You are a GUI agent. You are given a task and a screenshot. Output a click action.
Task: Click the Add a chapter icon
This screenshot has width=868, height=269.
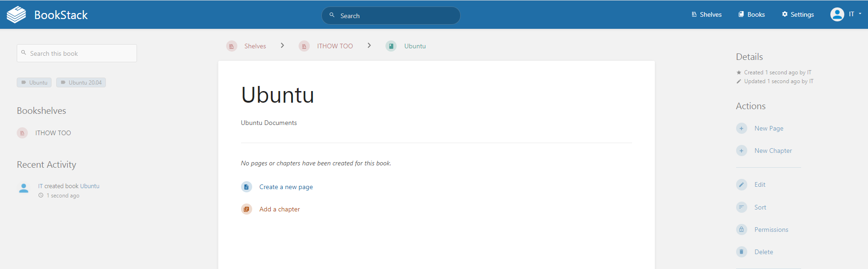[x=246, y=209]
